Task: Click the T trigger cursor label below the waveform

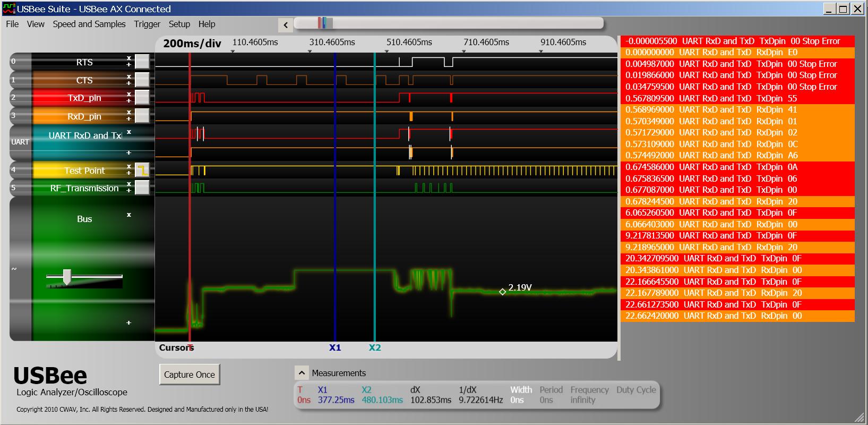Action: [x=190, y=347]
